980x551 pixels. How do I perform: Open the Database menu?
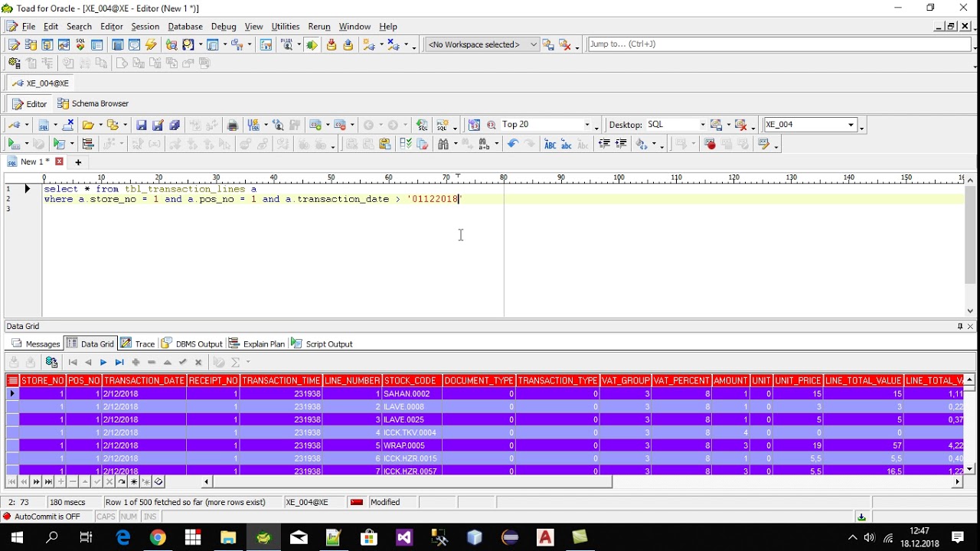tap(185, 27)
